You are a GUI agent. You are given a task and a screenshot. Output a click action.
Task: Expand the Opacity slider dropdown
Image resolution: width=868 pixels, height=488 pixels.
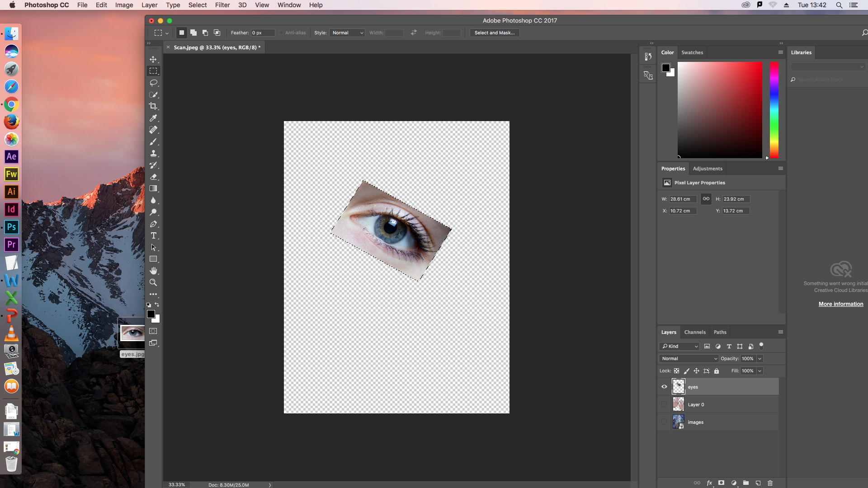point(760,359)
